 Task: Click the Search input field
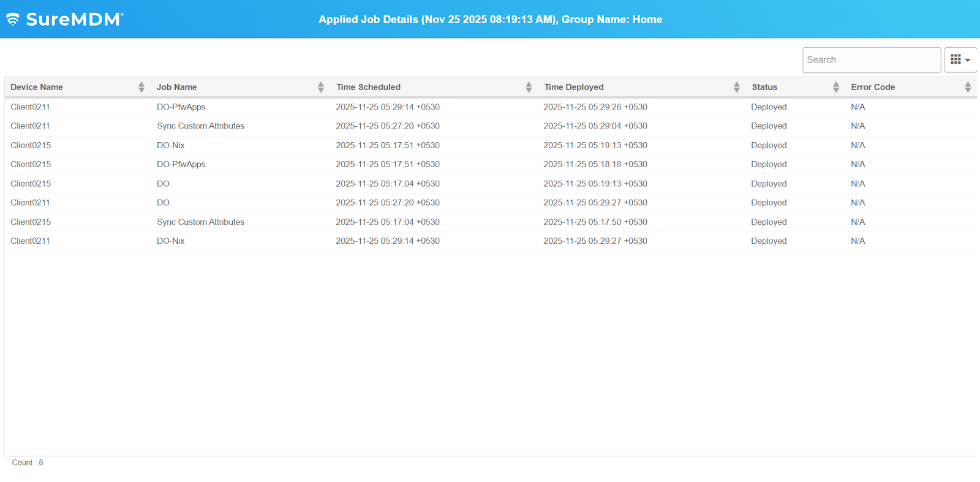pyautogui.click(x=871, y=60)
